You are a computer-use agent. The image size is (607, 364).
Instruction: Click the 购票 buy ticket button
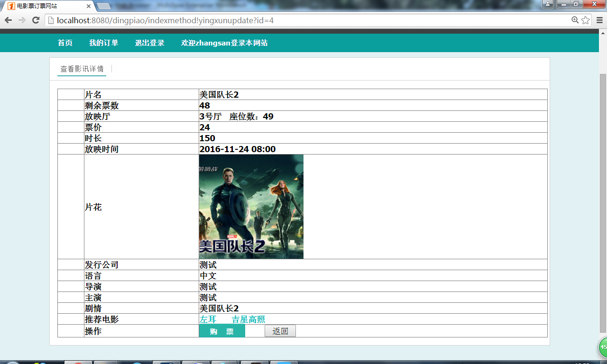pos(222,331)
